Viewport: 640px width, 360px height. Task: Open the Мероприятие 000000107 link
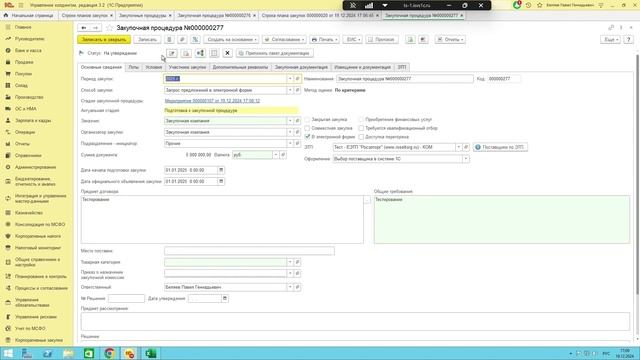coord(212,101)
